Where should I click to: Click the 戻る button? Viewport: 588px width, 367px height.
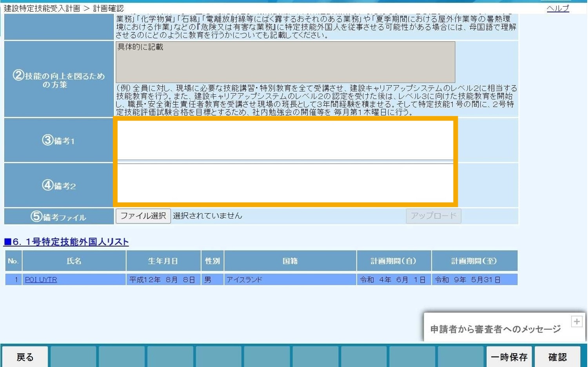(25, 357)
